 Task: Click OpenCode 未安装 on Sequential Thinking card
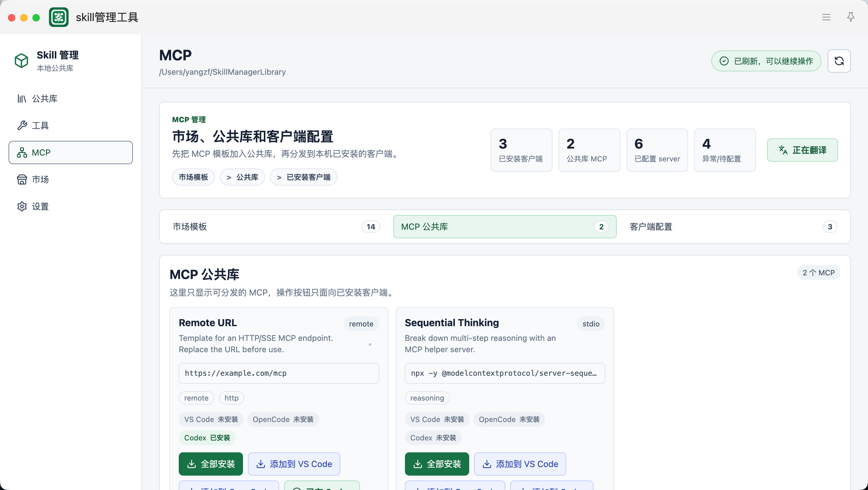(509, 420)
